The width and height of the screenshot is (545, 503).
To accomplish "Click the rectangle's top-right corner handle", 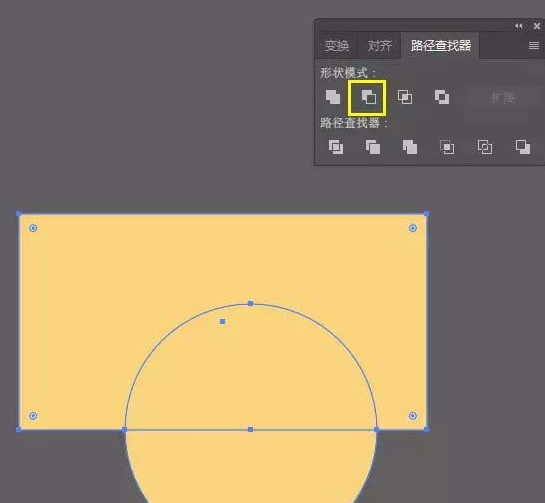I will [426, 213].
